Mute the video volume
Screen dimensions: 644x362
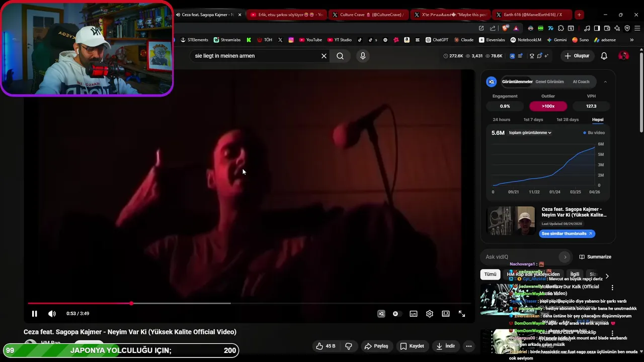(52, 314)
